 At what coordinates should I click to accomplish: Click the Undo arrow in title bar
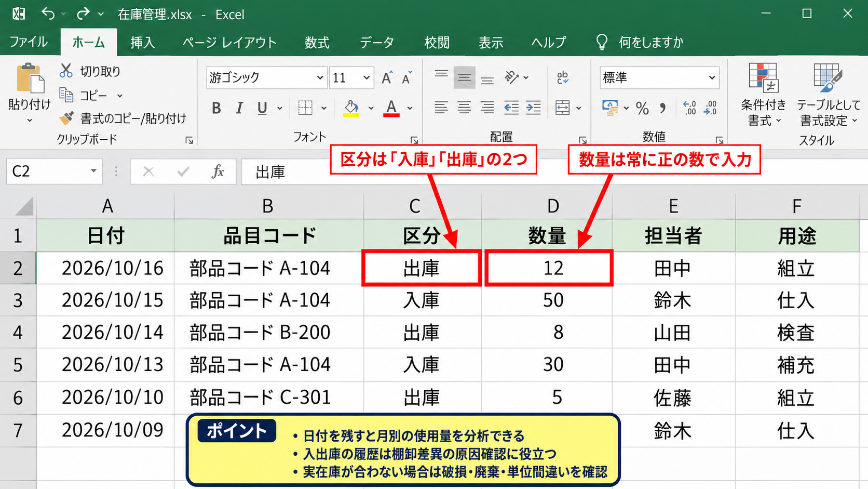[x=48, y=14]
